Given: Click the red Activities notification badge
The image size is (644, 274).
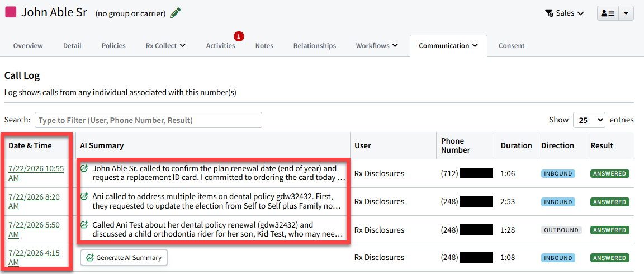Looking at the screenshot, I should (x=239, y=36).
